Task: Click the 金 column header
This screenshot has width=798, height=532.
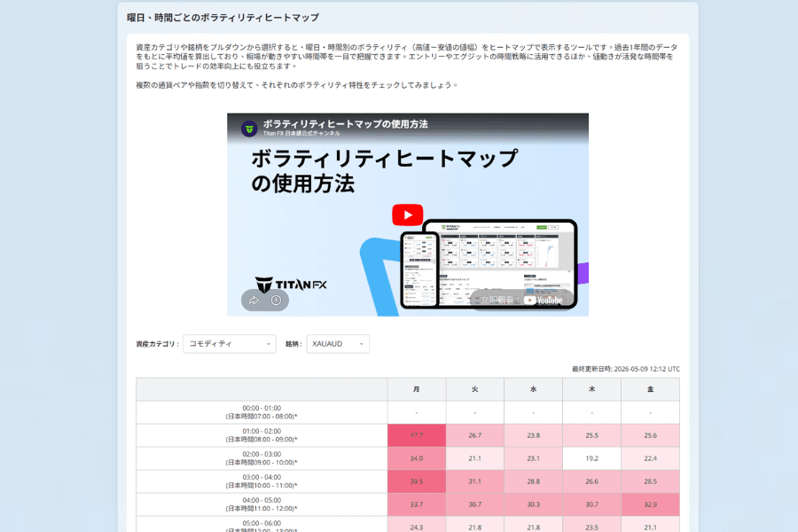Action: [x=651, y=389]
